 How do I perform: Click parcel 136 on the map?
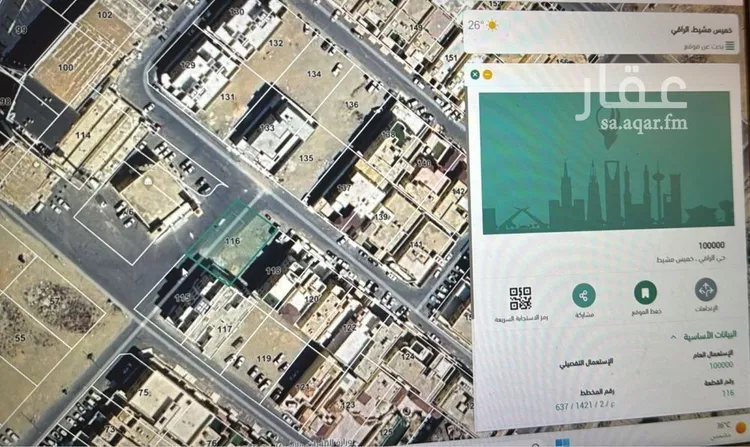pyautogui.click(x=352, y=104)
